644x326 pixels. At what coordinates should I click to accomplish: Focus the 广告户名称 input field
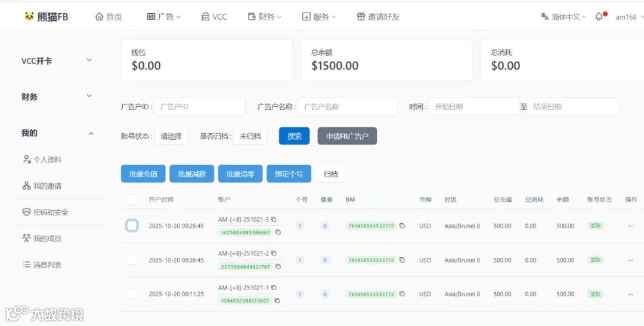tap(348, 106)
